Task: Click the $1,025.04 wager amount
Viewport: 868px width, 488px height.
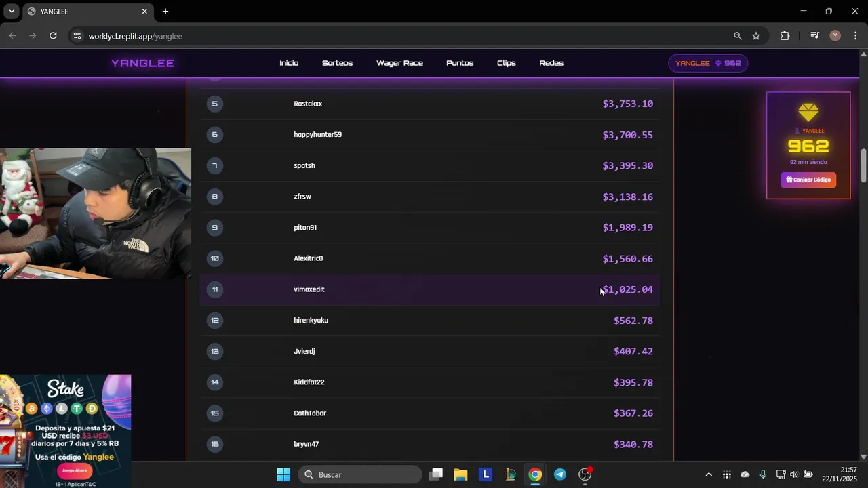Action: point(628,289)
